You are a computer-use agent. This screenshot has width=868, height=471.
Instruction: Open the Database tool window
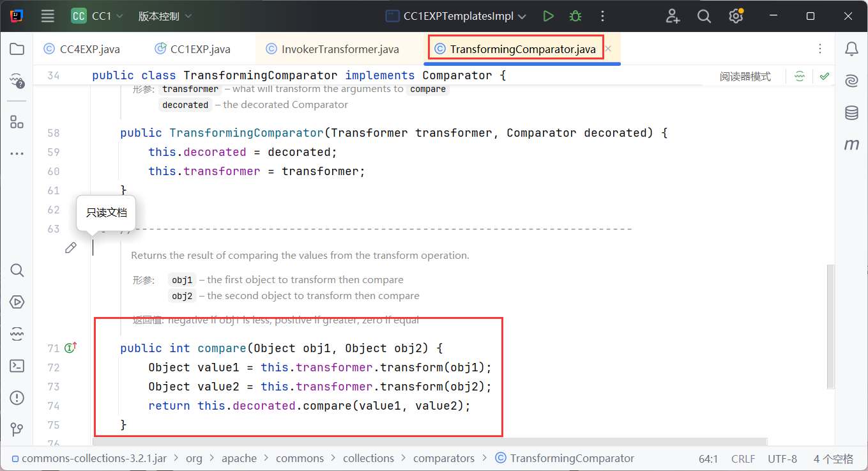pyautogui.click(x=851, y=113)
